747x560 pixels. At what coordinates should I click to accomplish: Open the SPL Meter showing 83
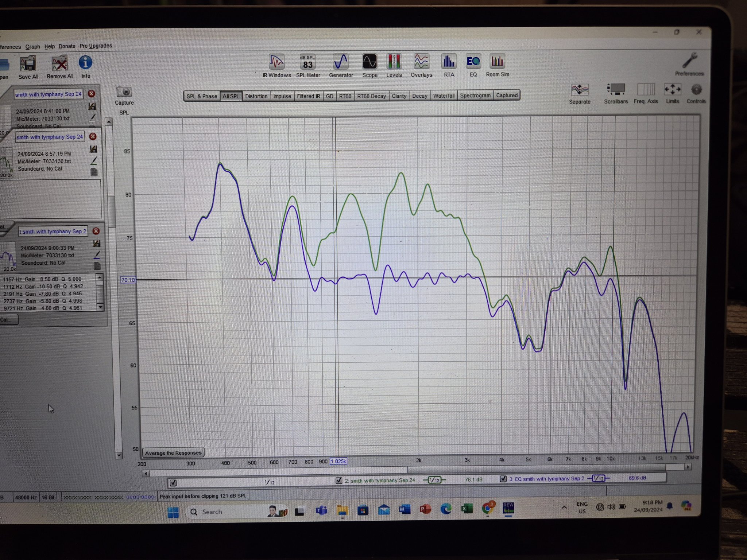tap(308, 66)
